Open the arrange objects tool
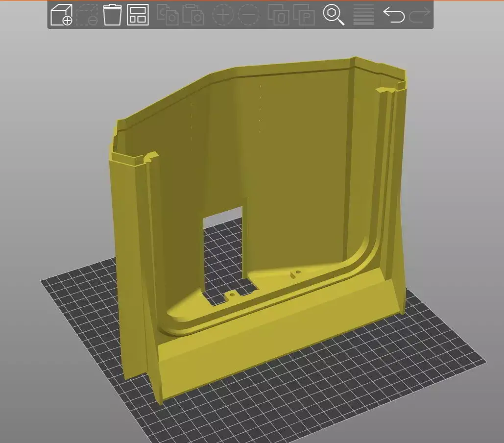The height and width of the screenshot is (443, 504). pyautogui.click(x=139, y=16)
